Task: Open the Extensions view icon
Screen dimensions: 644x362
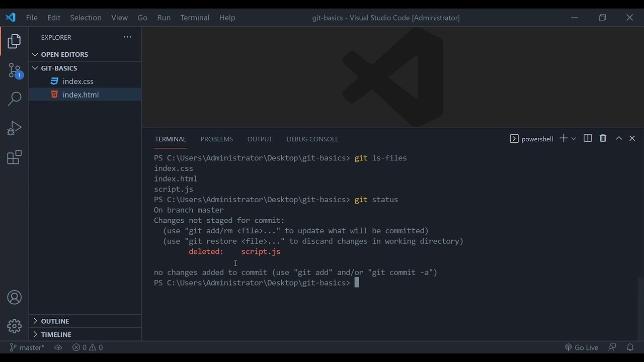Action: coord(15,157)
